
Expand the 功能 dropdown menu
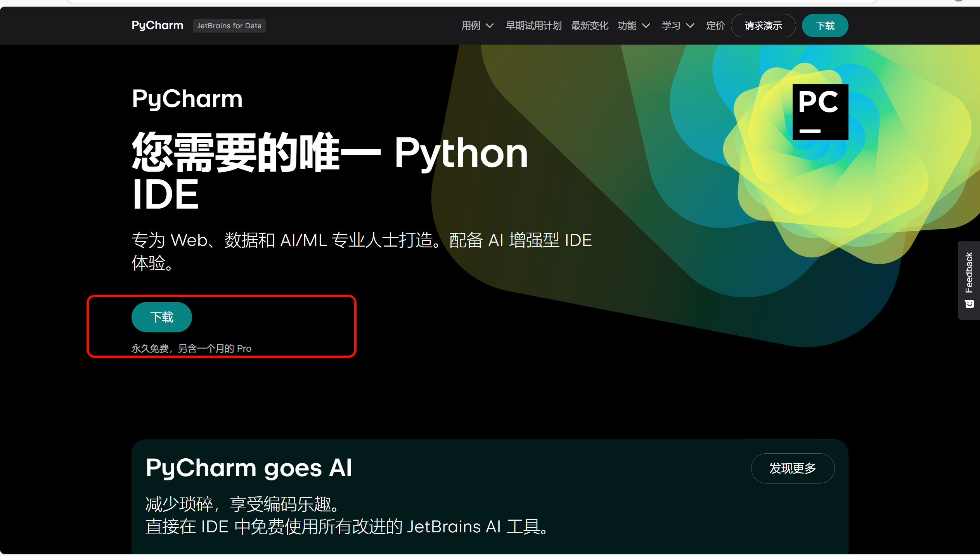pos(633,26)
